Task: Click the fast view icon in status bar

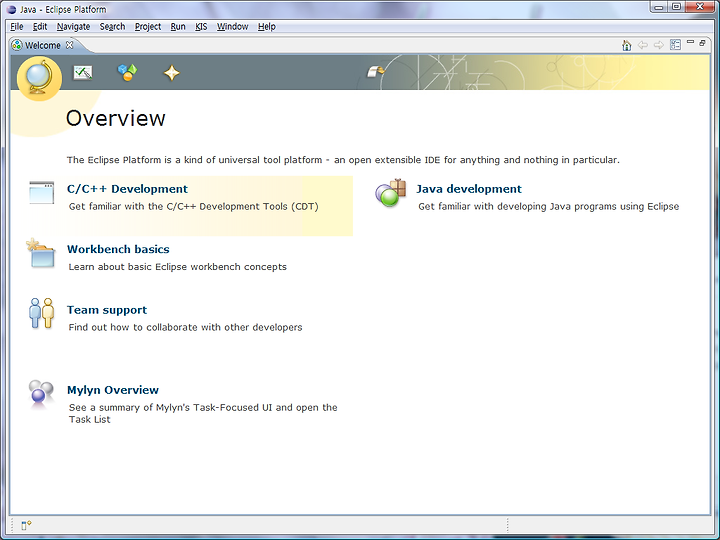Action: [26, 525]
